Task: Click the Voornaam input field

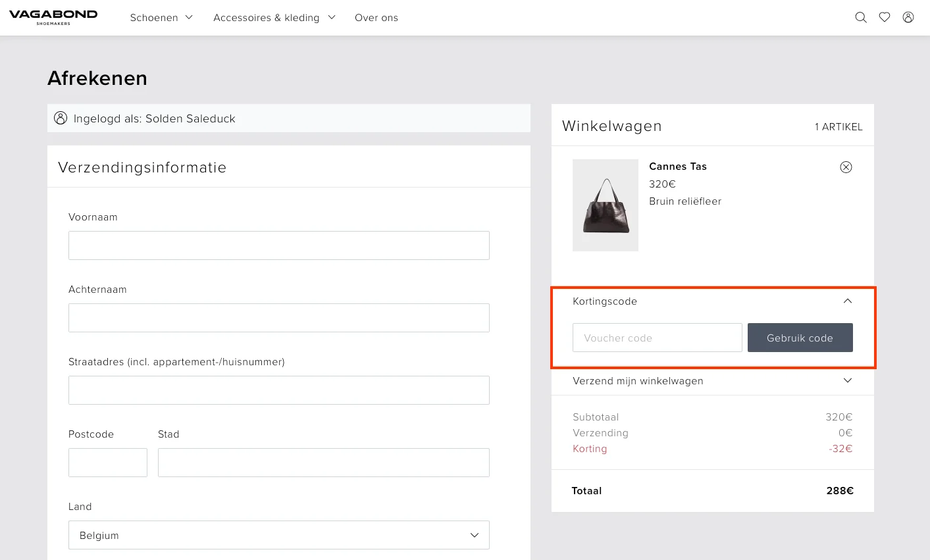Action: [x=279, y=245]
